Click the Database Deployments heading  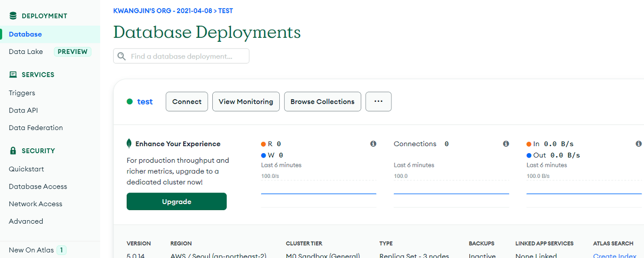tap(207, 32)
